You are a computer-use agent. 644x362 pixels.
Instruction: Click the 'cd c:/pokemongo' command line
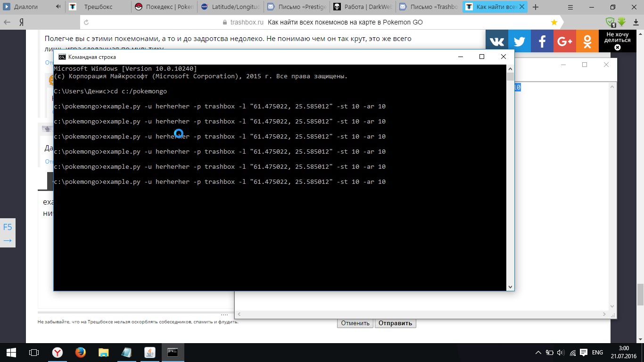point(110,91)
